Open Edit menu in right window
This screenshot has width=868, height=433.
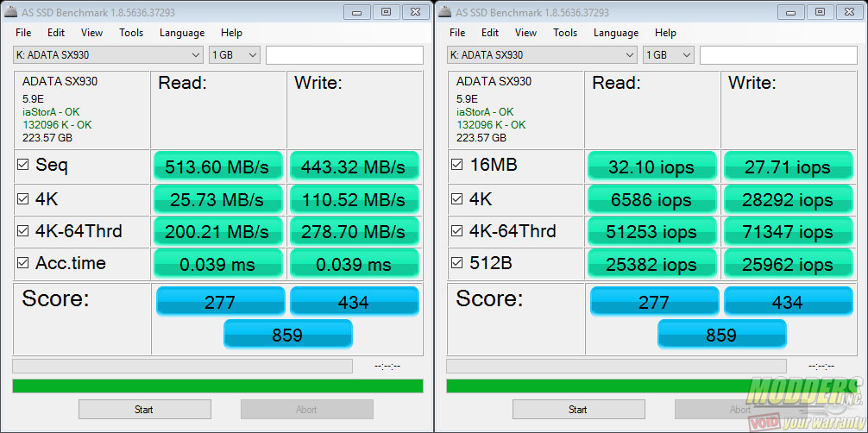click(x=490, y=33)
